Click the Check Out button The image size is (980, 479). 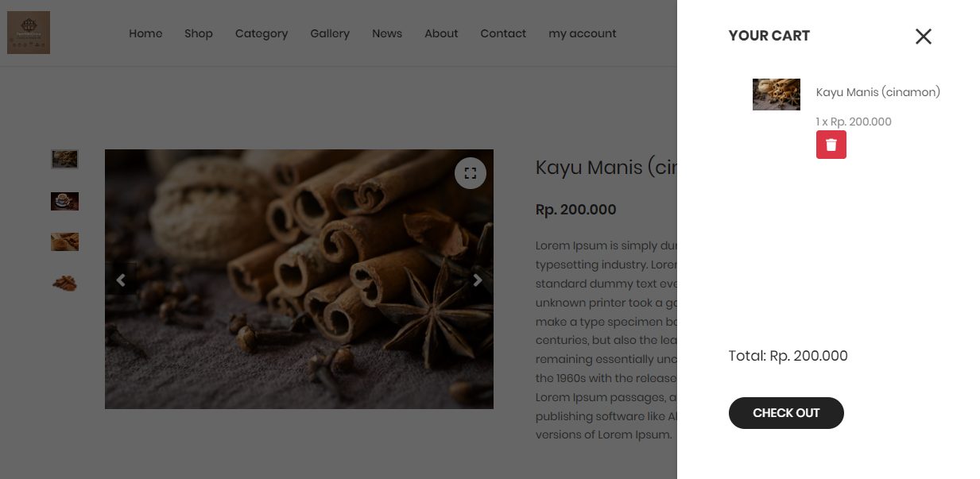coord(785,413)
